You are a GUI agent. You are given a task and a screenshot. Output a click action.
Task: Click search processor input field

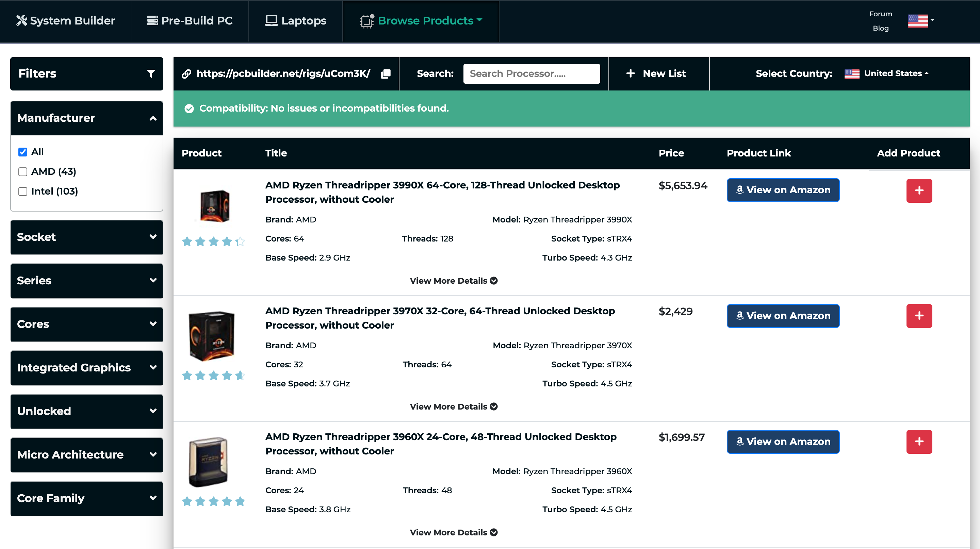(531, 73)
